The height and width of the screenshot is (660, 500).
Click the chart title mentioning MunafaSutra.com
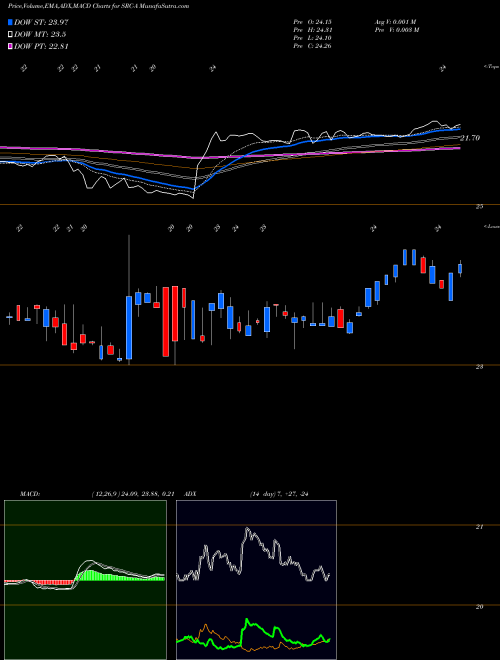(x=98, y=6)
